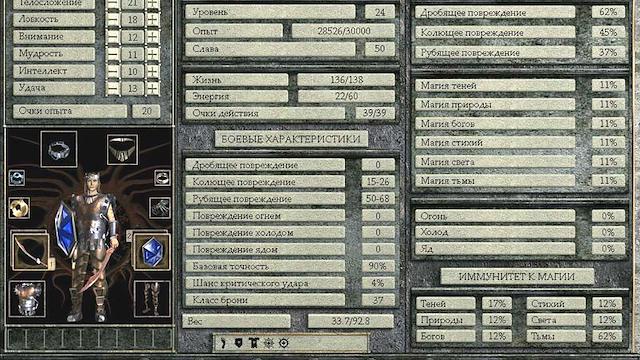Click the Огонь resistance label
The width and height of the screenshot is (640, 360).
[495, 216]
